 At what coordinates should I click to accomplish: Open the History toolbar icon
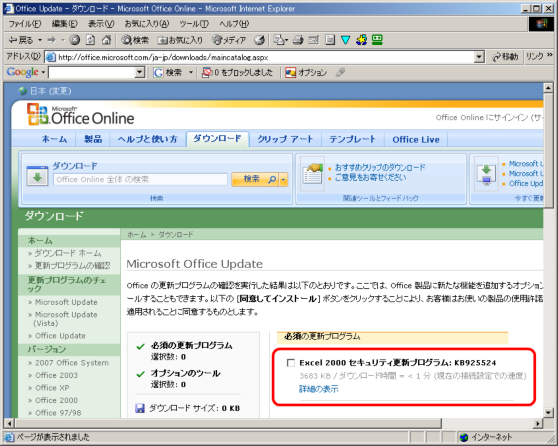(x=259, y=40)
